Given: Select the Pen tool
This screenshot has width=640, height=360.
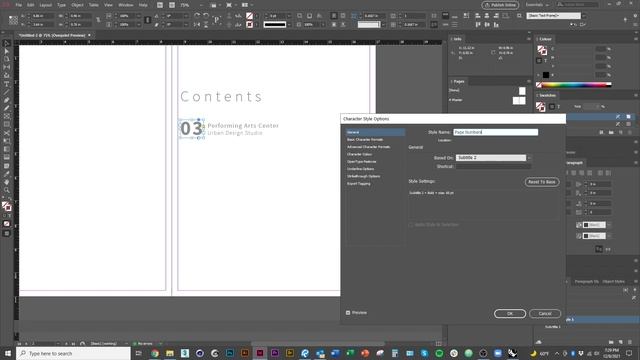Looking at the screenshot, I should pyautogui.click(x=7, y=100).
